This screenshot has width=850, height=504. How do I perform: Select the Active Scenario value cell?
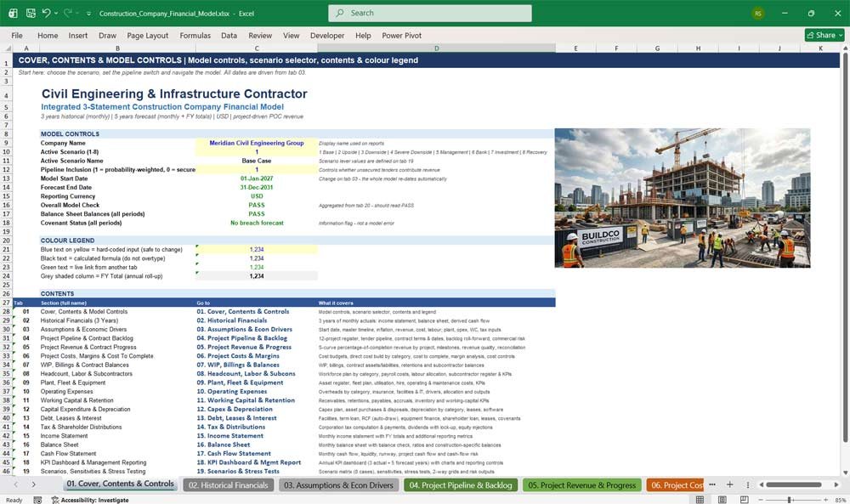pyautogui.click(x=257, y=152)
